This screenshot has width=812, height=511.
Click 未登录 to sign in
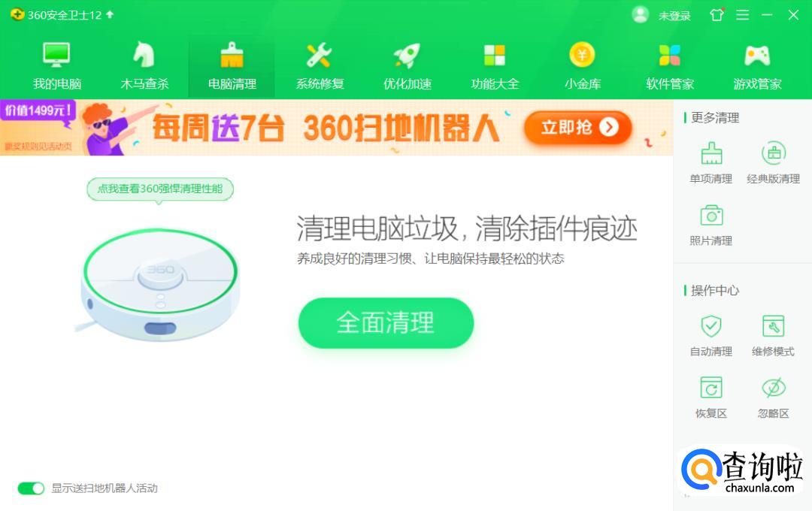pos(674,16)
